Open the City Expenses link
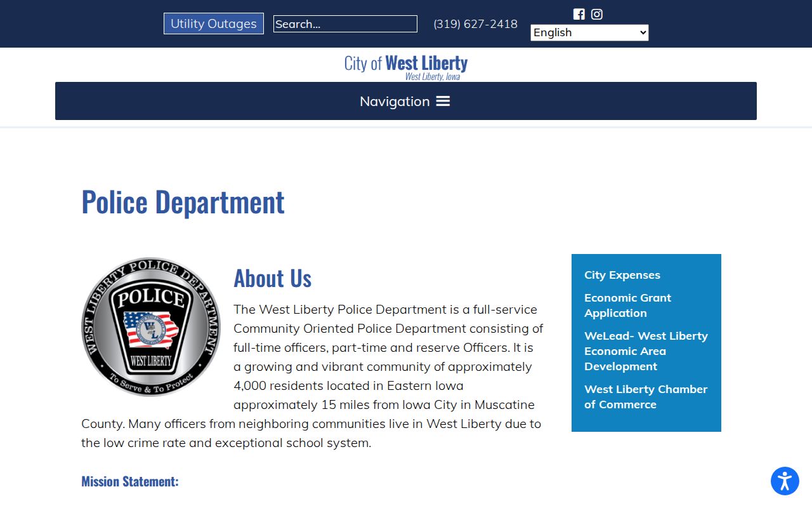This screenshot has width=812, height=508. tap(622, 275)
